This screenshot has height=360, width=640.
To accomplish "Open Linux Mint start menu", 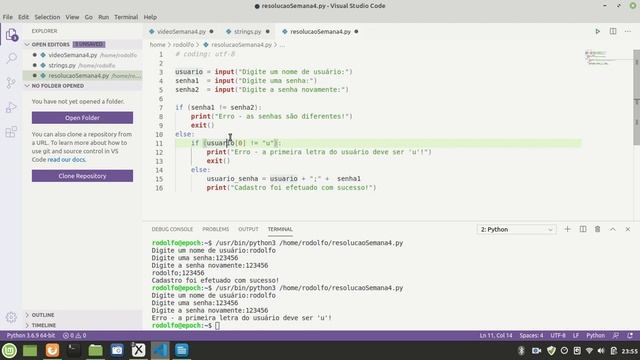I will pos(9,350).
